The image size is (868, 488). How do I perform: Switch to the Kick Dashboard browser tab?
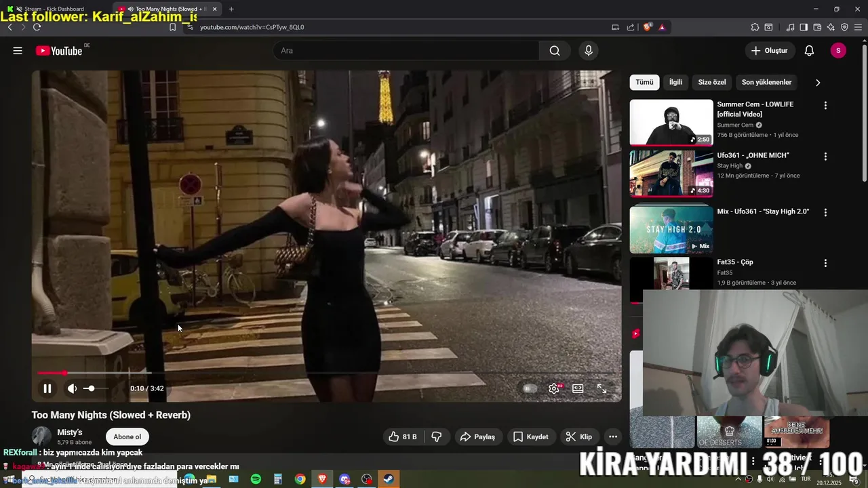tap(56, 9)
